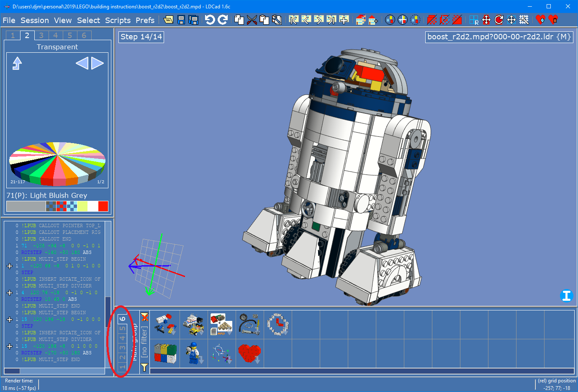Screen dimensions: 578x392
Task: Insert a new step using the plus icon
Action: (344, 19)
